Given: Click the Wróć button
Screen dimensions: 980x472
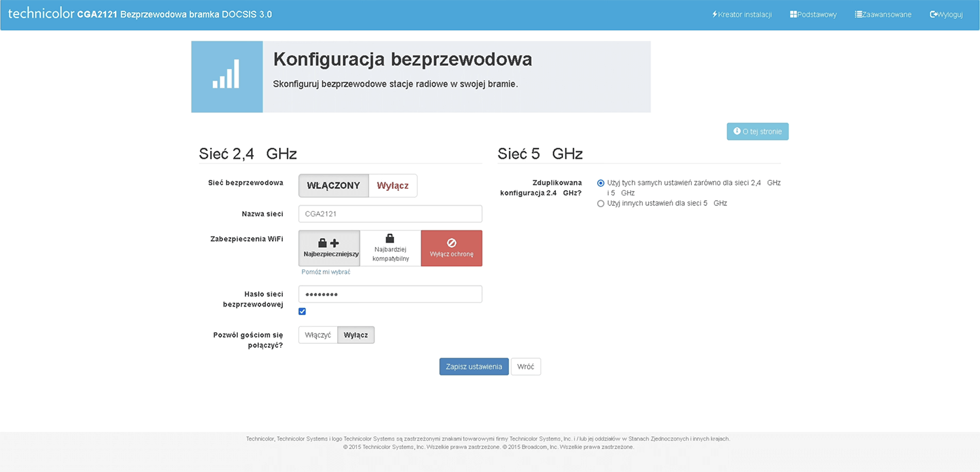Looking at the screenshot, I should click(525, 367).
